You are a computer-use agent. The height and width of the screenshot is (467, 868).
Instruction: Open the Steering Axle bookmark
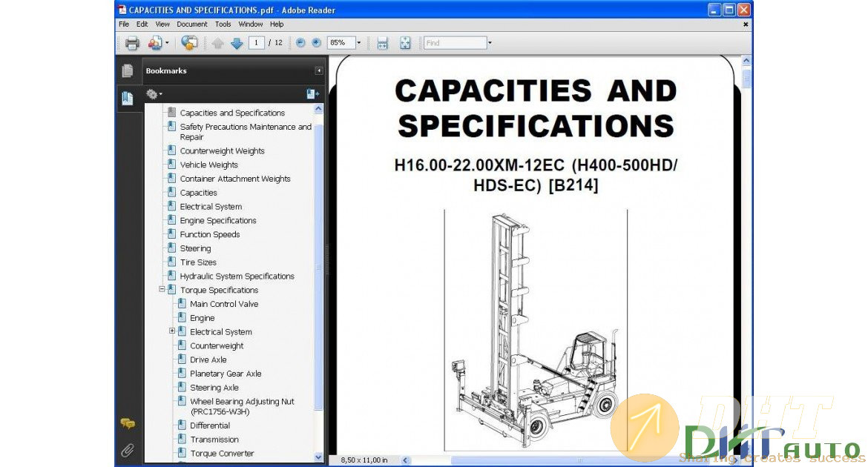coord(214,388)
